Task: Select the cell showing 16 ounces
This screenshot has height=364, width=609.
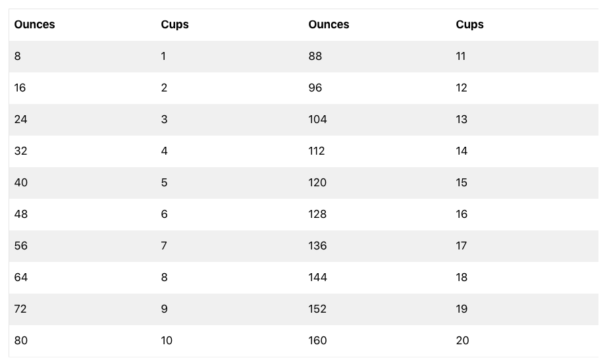Action: 20,88
